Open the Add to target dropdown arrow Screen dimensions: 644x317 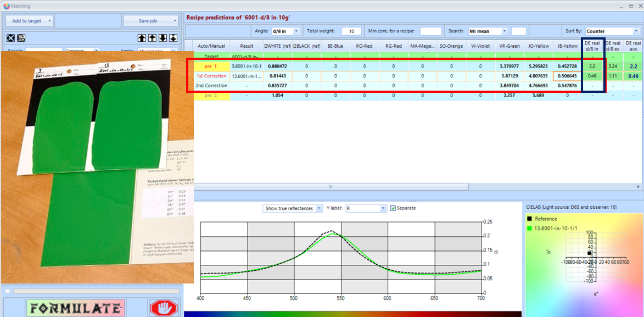click(50, 21)
